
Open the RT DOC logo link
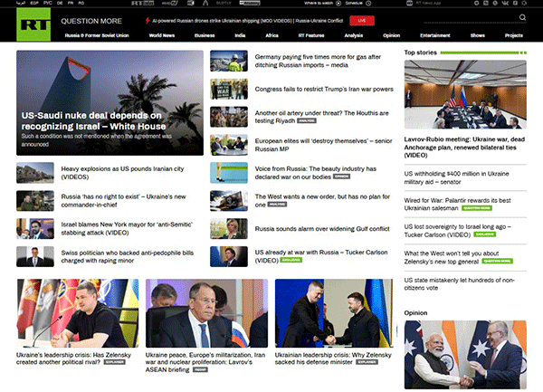click(143, 3)
